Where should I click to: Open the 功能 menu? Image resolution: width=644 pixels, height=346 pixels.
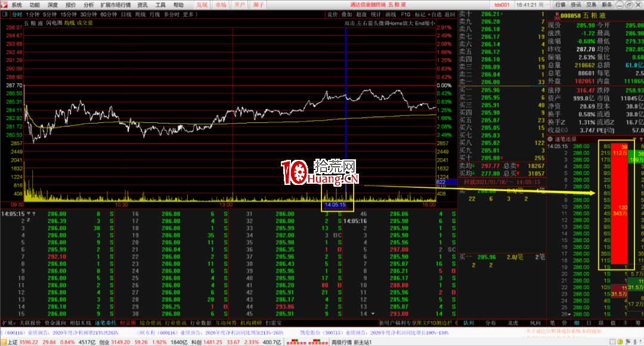tap(35, 5)
